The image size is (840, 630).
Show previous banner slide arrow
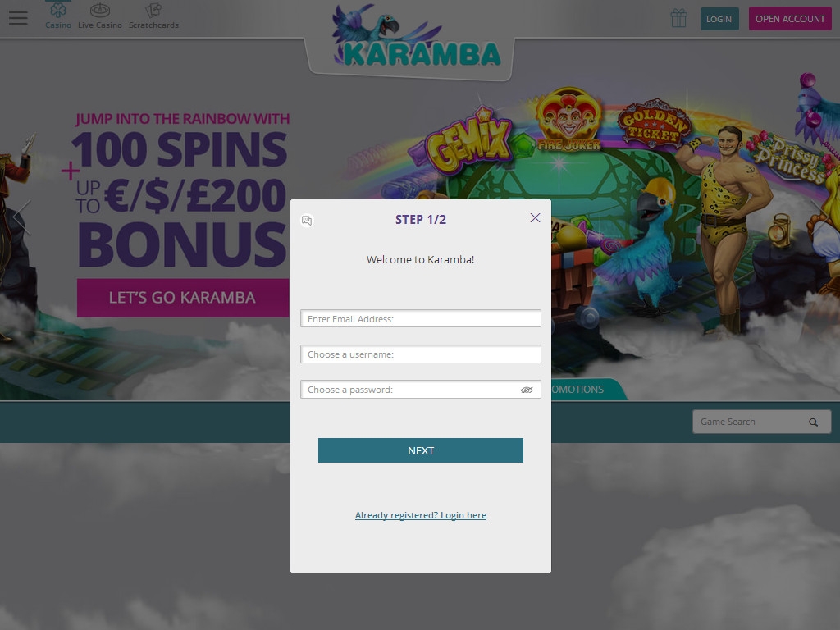coord(21,217)
